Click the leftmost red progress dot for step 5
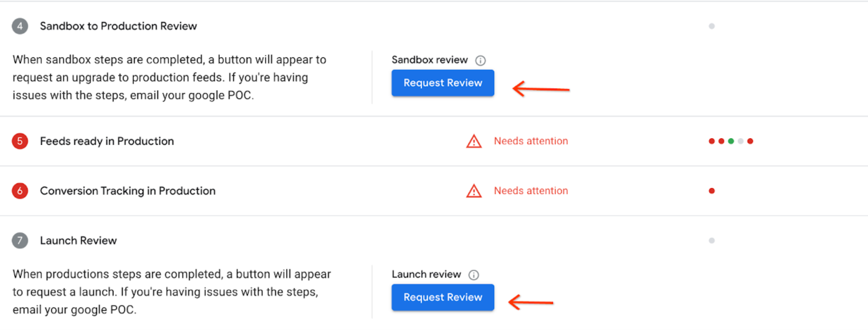868x330 pixels. pyautogui.click(x=712, y=141)
